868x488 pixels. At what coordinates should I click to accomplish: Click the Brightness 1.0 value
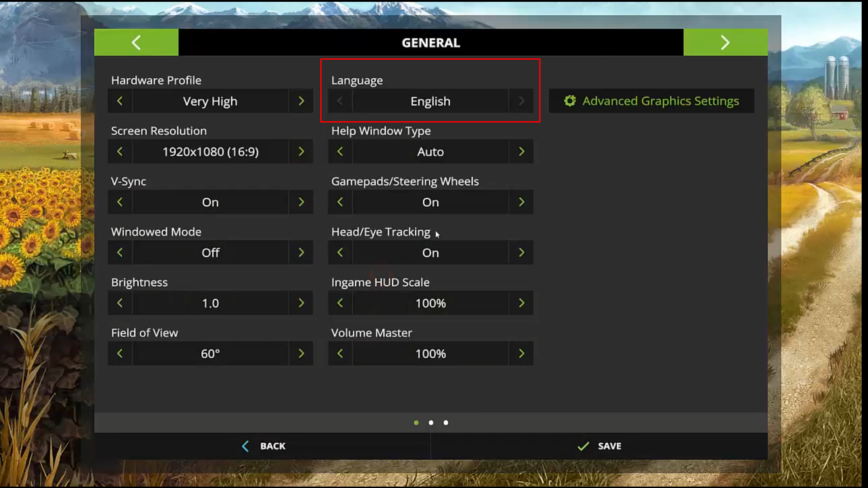pos(210,303)
